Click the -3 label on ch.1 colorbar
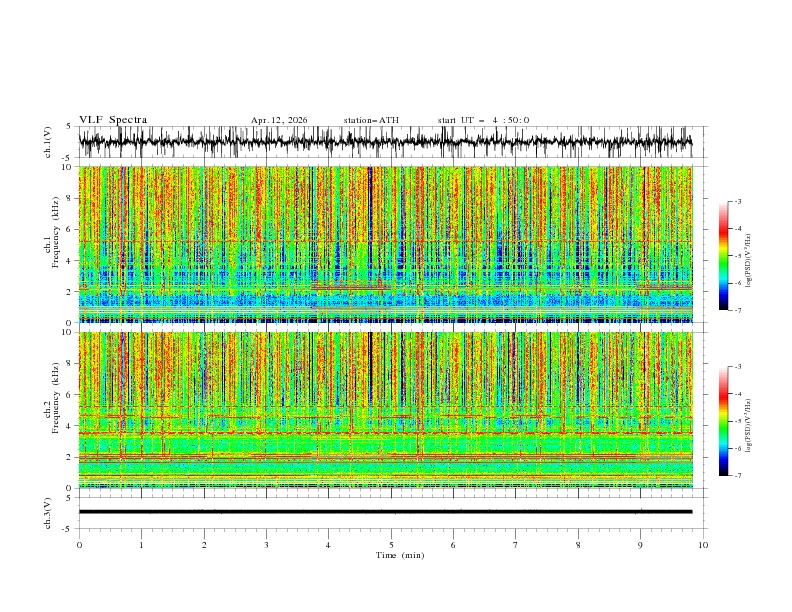The image size is (792, 612). 738,201
